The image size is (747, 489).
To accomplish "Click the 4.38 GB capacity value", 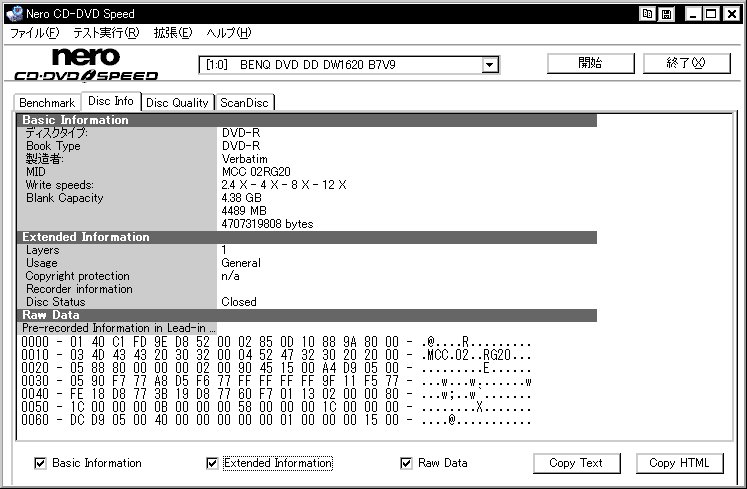I will 241,198.
